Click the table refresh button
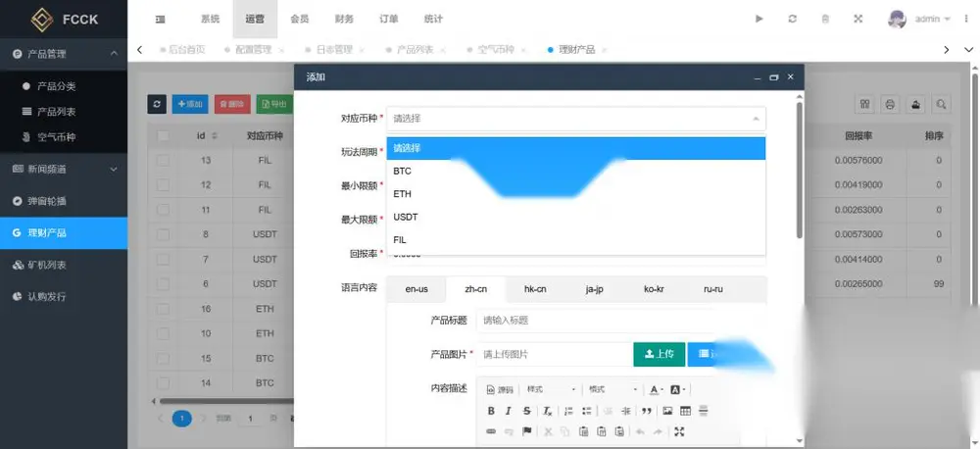The width and height of the screenshot is (980, 449). [156, 104]
